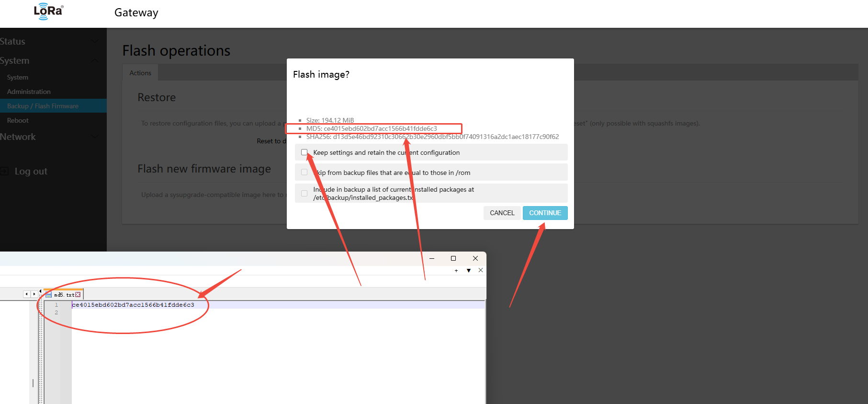
Task: Switch to the Actions tab
Action: pos(140,73)
